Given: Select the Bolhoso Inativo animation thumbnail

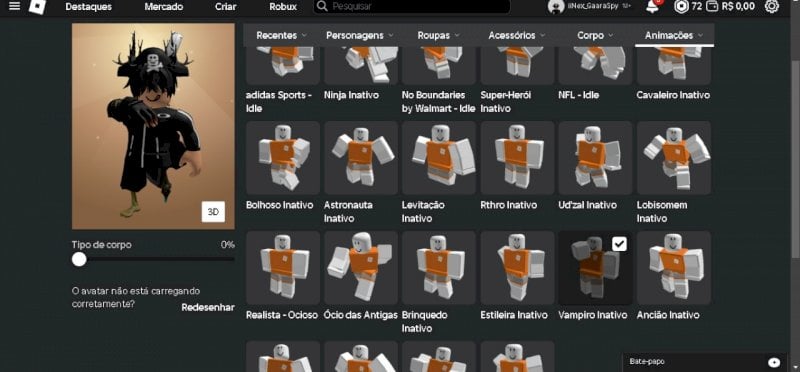Looking at the screenshot, I should (x=283, y=158).
